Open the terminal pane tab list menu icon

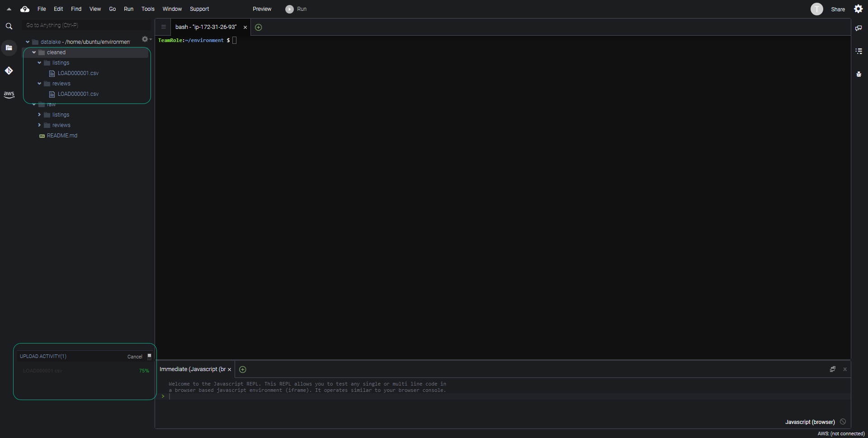coord(164,27)
